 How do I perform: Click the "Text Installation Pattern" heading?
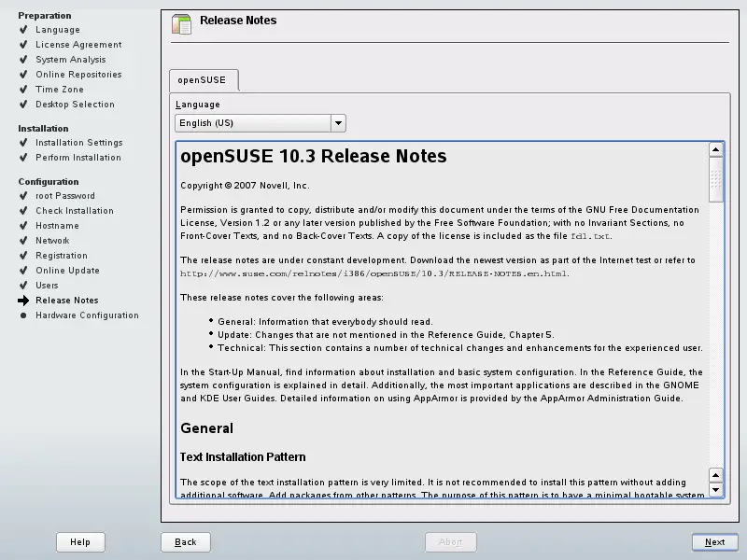243,457
